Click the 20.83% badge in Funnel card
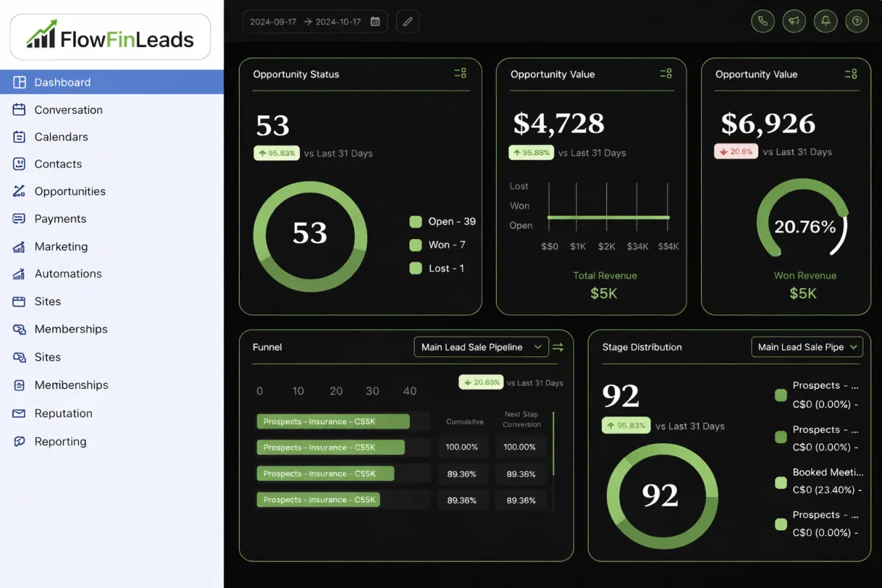This screenshot has width=882, height=588. click(x=481, y=382)
